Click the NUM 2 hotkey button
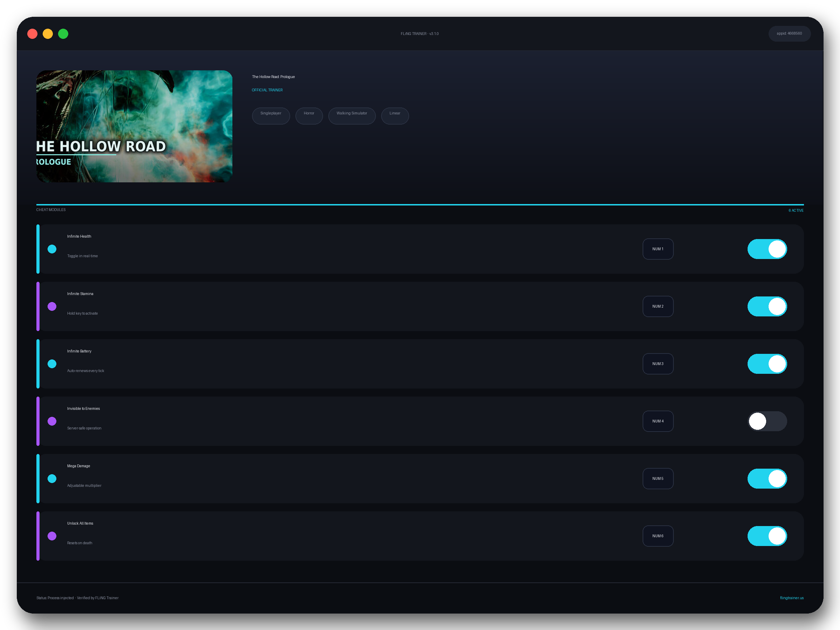The width and height of the screenshot is (840, 630). click(658, 307)
